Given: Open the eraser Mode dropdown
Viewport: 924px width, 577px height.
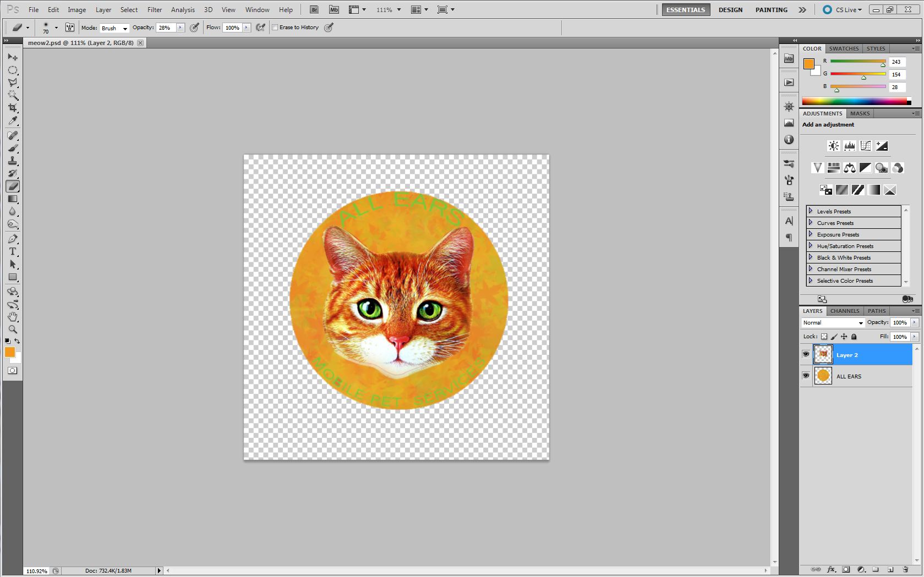Looking at the screenshot, I should [114, 28].
